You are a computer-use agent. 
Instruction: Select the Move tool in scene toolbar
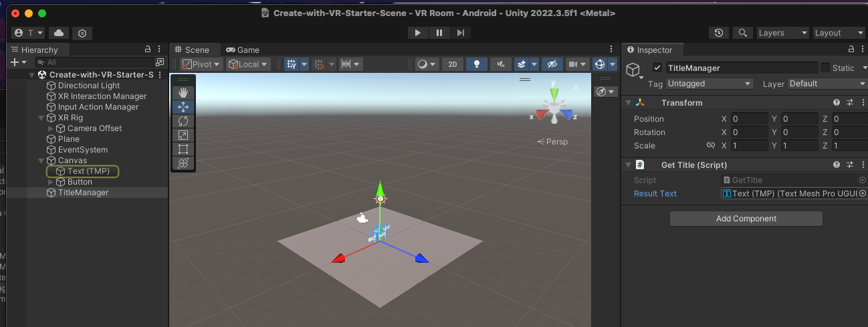183,107
